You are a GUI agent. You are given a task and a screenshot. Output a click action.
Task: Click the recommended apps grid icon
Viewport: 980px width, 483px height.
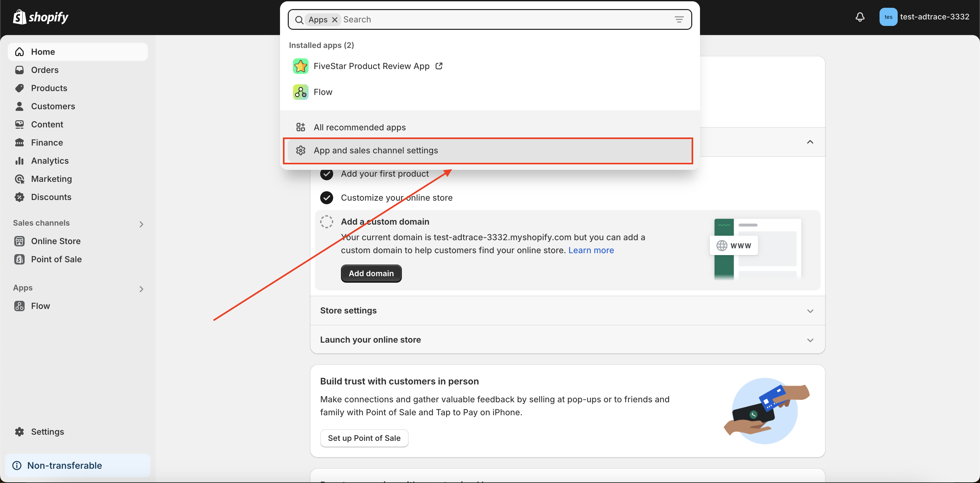pyautogui.click(x=300, y=127)
